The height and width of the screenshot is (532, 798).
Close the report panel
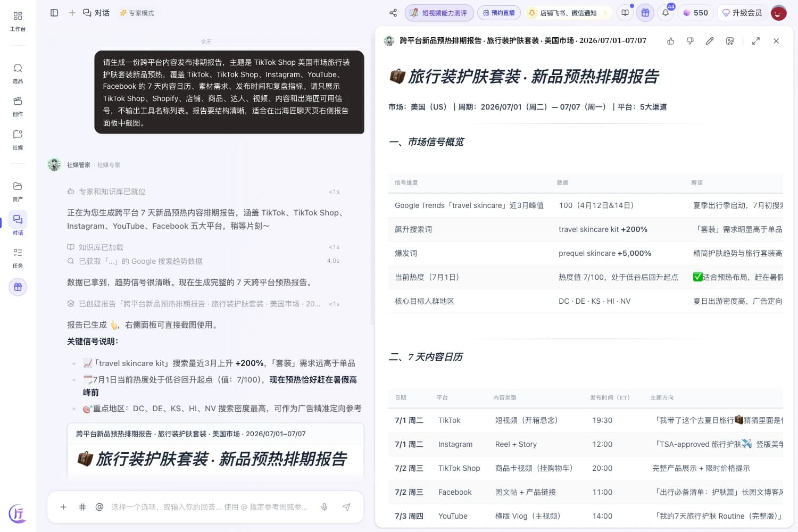[776, 41]
